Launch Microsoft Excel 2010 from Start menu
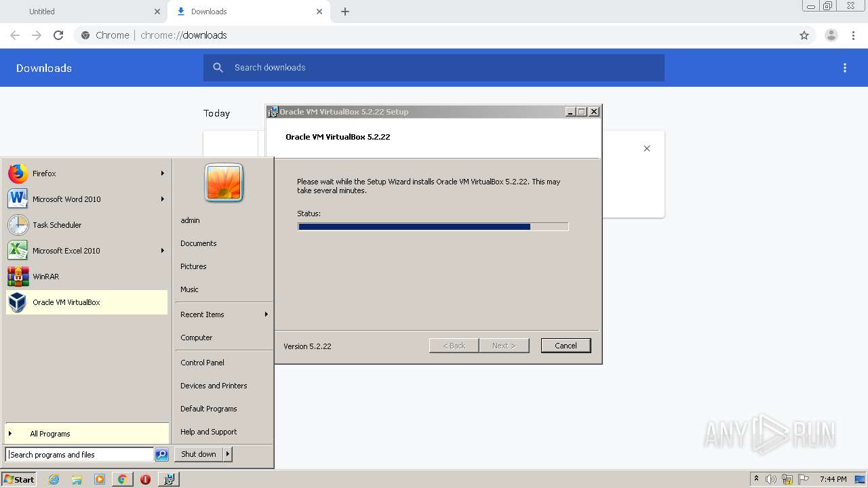 pos(86,251)
